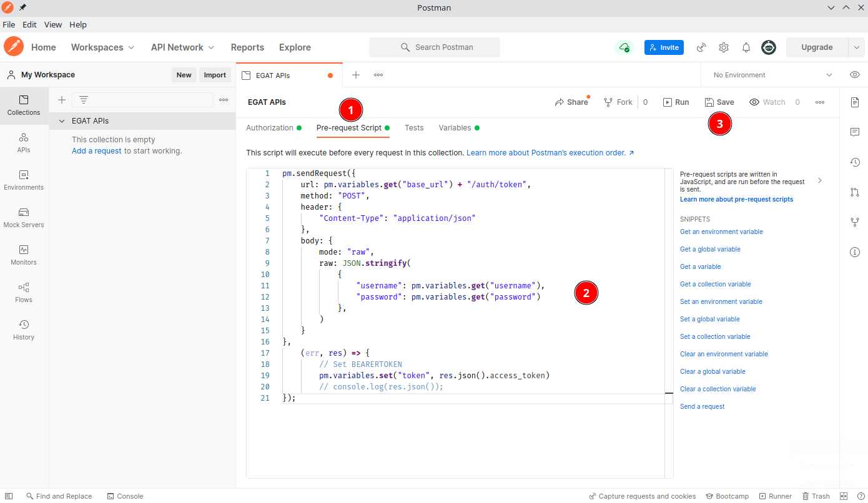Open the API Network dropdown
Screen dimensions: 868x503
point(182,47)
